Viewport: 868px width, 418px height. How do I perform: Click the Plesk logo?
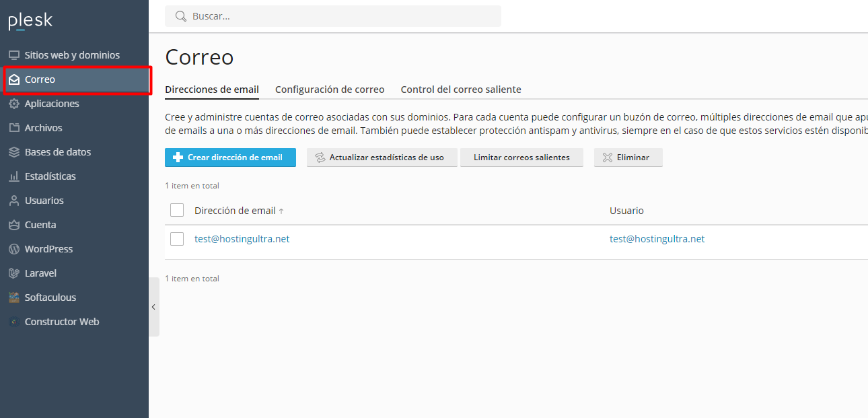[x=30, y=22]
